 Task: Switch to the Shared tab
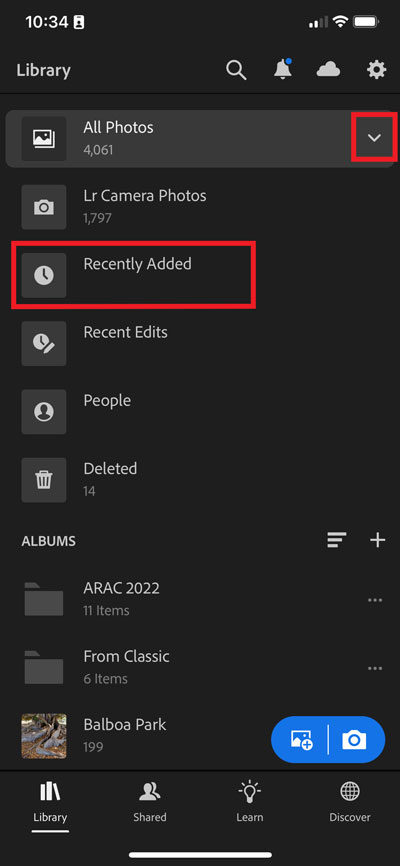coord(150,801)
